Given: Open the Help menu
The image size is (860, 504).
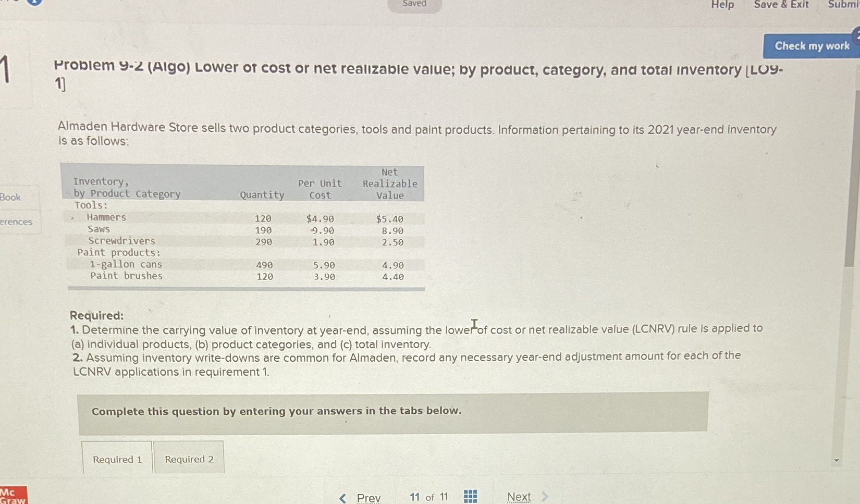Looking at the screenshot, I should click(722, 5).
